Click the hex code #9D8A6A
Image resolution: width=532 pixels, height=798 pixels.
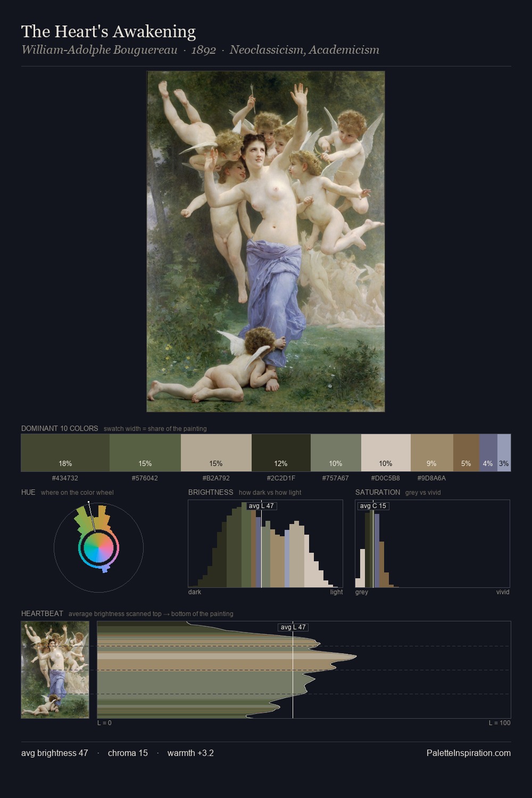click(x=432, y=478)
